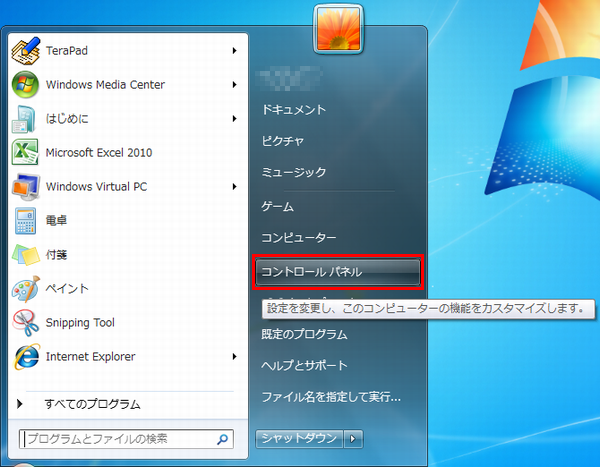The width and height of the screenshot is (600, 467).
Task: Click the Windows Virtual PC label text
Action: point(96,186)
